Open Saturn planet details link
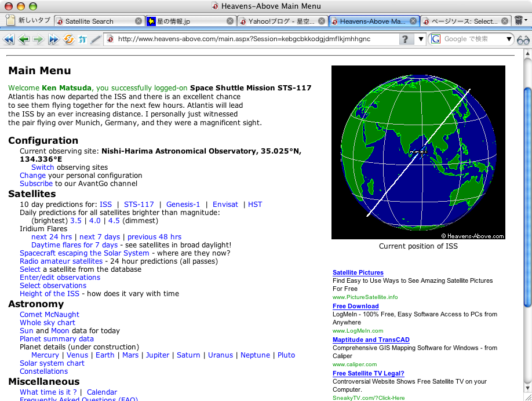Viewport: 532px width, 401px height. coord(188,355)
